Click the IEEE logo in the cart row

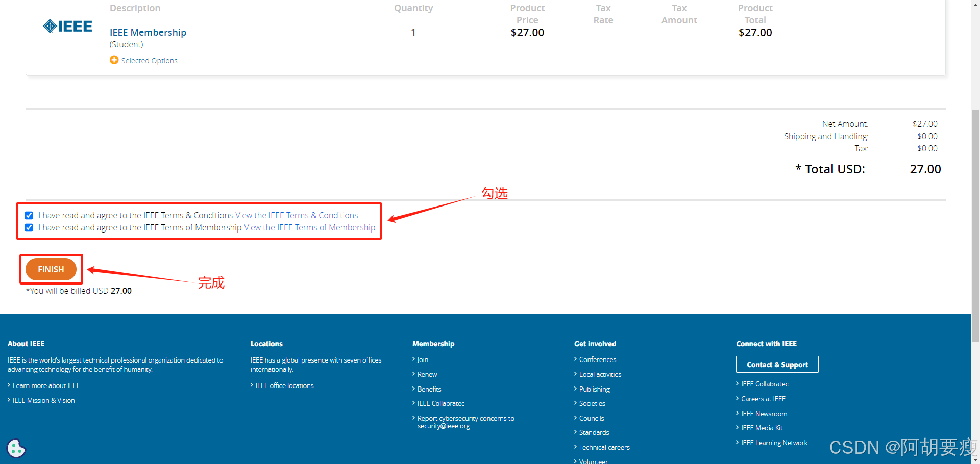tap(67, 26)
